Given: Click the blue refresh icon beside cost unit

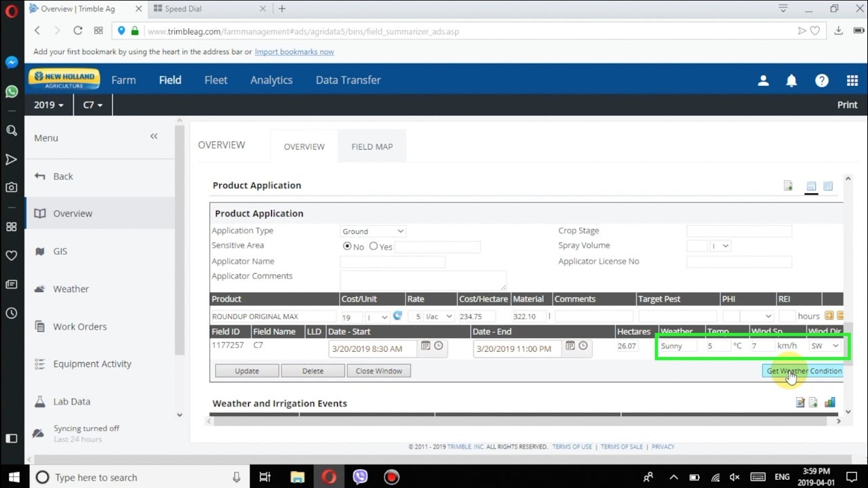Looking at the screenshot, I should [x=397, y=316].
